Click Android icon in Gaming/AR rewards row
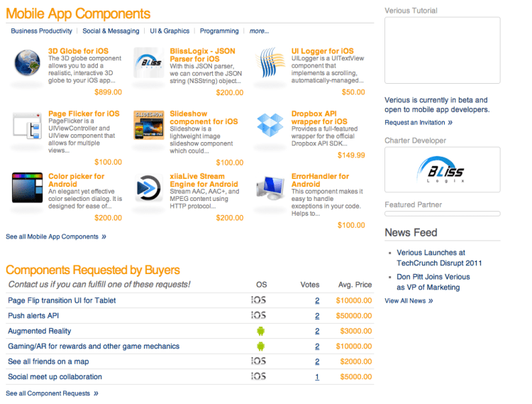The image size is (532, 404). point(260,346)
